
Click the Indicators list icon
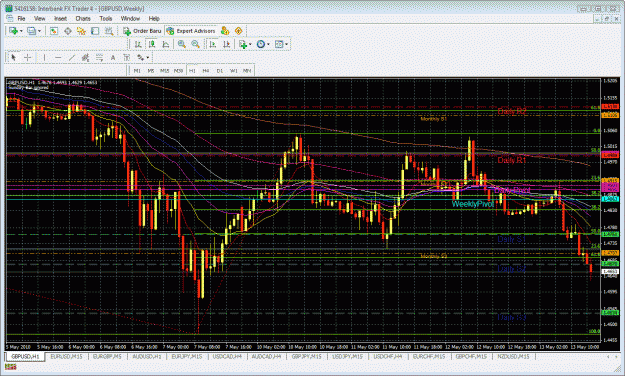tap(243, 44)
